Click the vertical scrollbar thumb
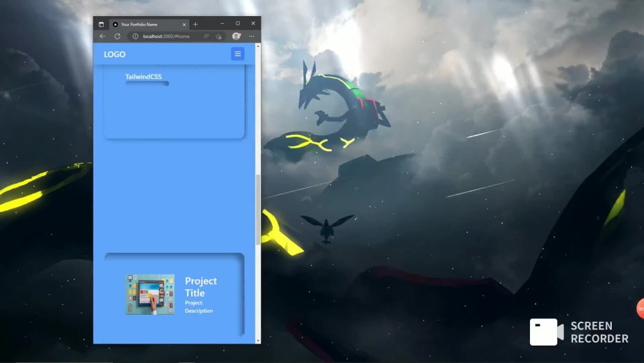This screenshot has height=363, width=644. [258, 210]
